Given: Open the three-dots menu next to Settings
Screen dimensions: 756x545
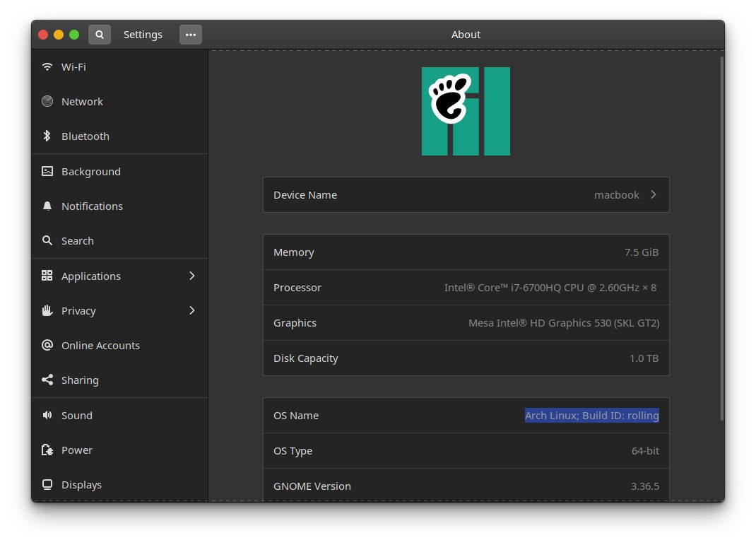Looking at the screenshot, I should pos(191,35).
